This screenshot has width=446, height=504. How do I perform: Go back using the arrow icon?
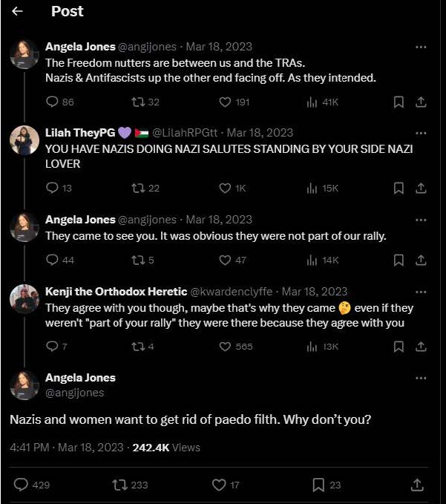coord(17,11)
